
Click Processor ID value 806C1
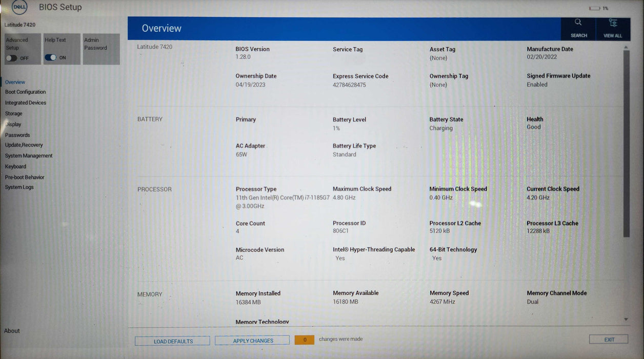340,231
